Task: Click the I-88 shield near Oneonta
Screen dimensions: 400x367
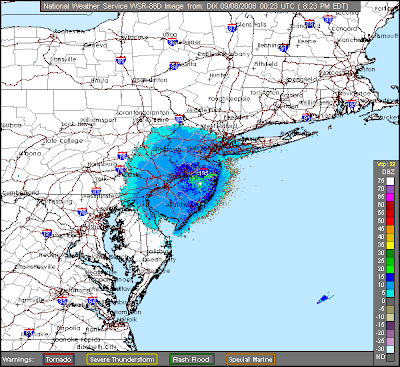Action: pyautogui.click(x=174, y=66)
